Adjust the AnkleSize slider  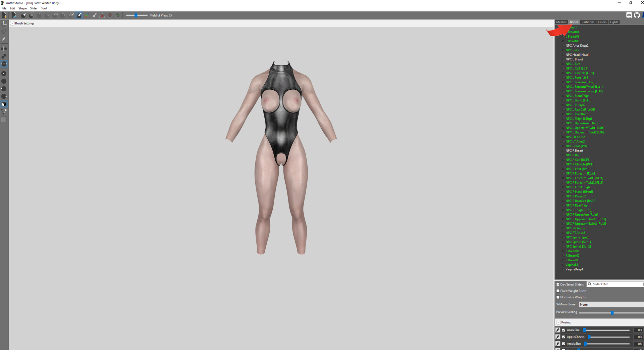[606, 330]
